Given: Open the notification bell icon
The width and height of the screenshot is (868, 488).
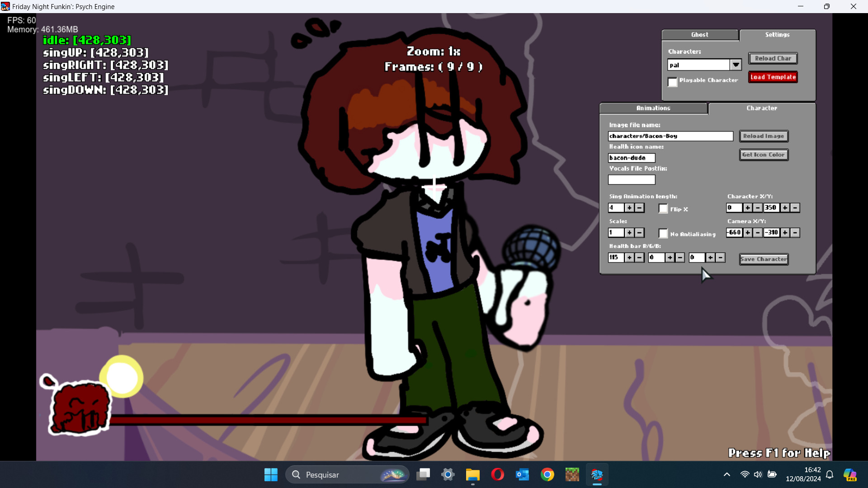Looking at the screenshot, I should pyautogui.click(x=830, y=474).
